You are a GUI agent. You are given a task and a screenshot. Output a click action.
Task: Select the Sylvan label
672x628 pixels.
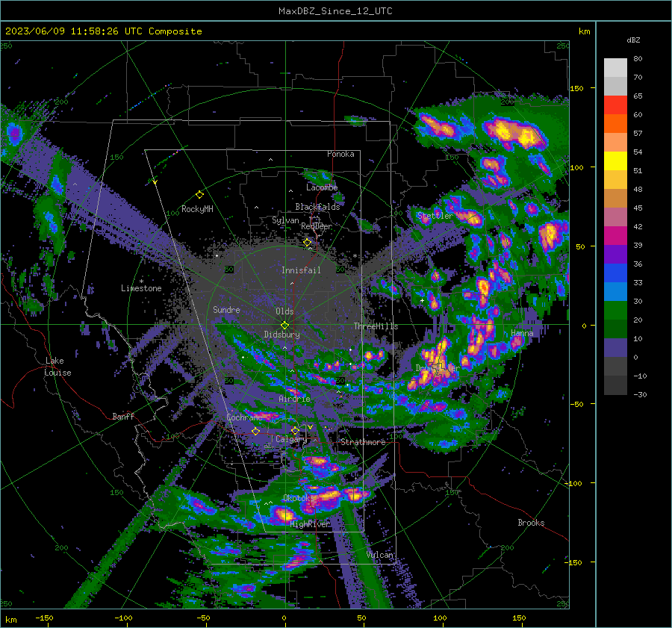(x=285, y=220)
